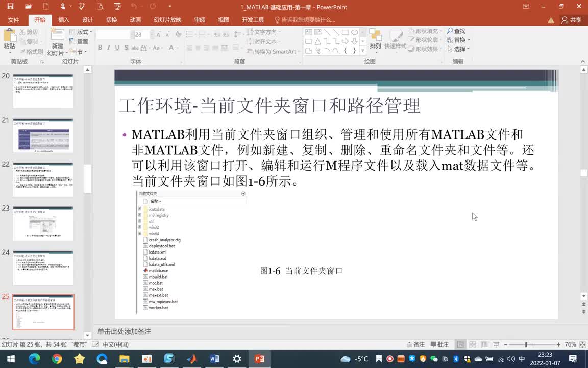Run the spelling check icon in Quick Access
This screenshot has height=368, width=588.
pos(82,6)
